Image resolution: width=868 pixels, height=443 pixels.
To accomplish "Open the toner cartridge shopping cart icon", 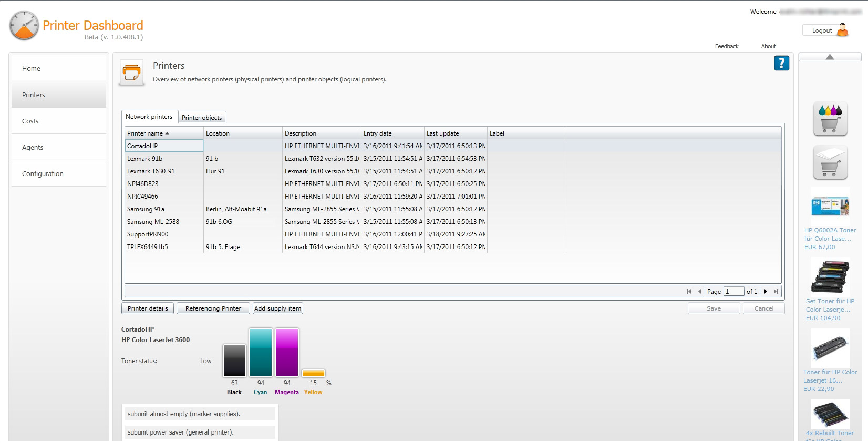I will [830, 119].
